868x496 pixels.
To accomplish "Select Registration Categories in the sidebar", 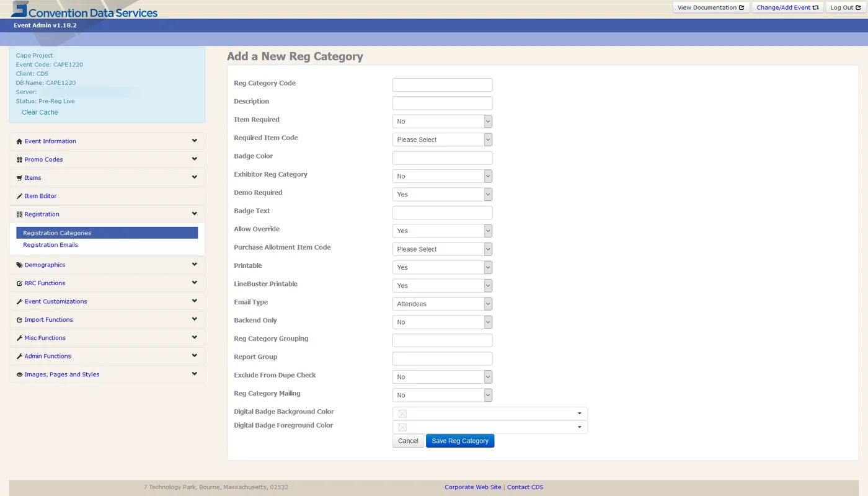I will (x=107, y=233).
